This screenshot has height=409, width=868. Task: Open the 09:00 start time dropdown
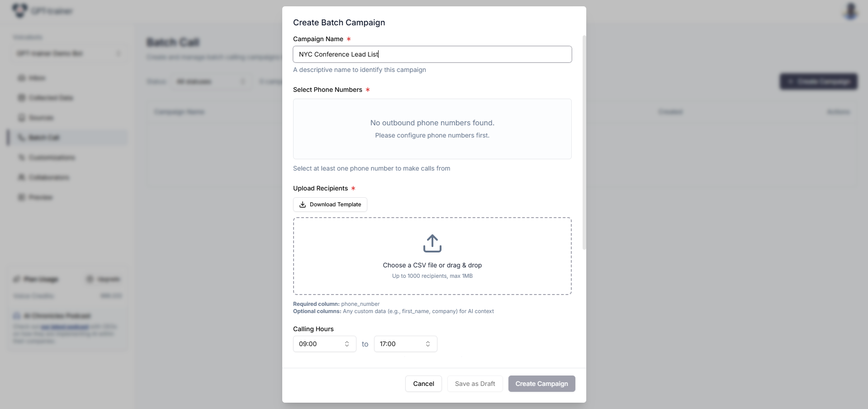pos(324,344)
